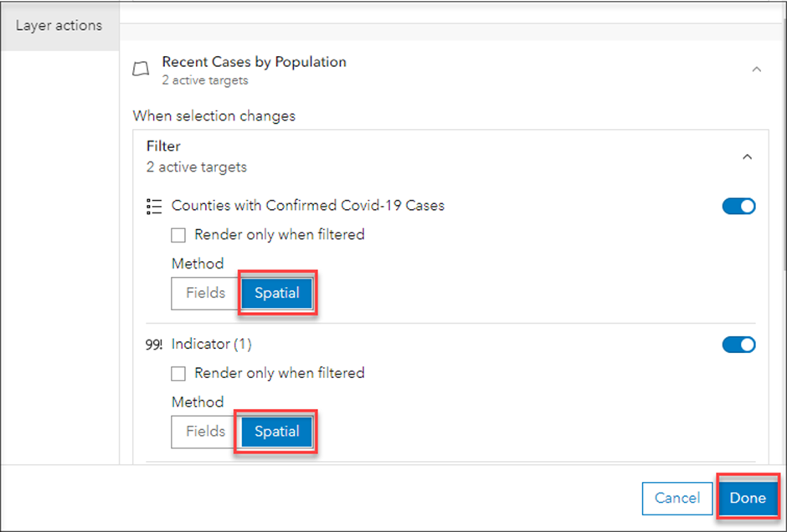Select Spatial method for Indicator
Viewport: 787px width, 532px height.
pyautogui.click(x=277, y=432)
